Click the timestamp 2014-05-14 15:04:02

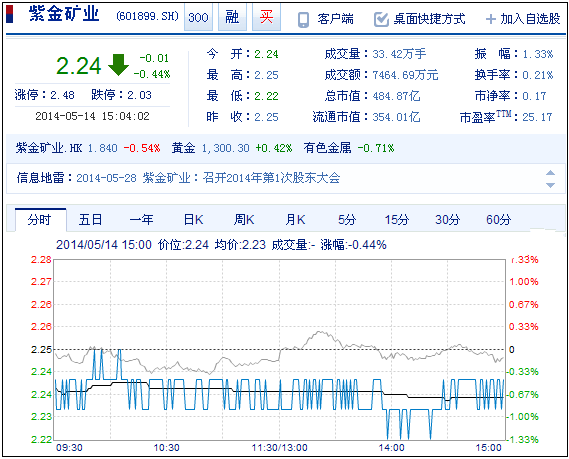tap(93, 116)
